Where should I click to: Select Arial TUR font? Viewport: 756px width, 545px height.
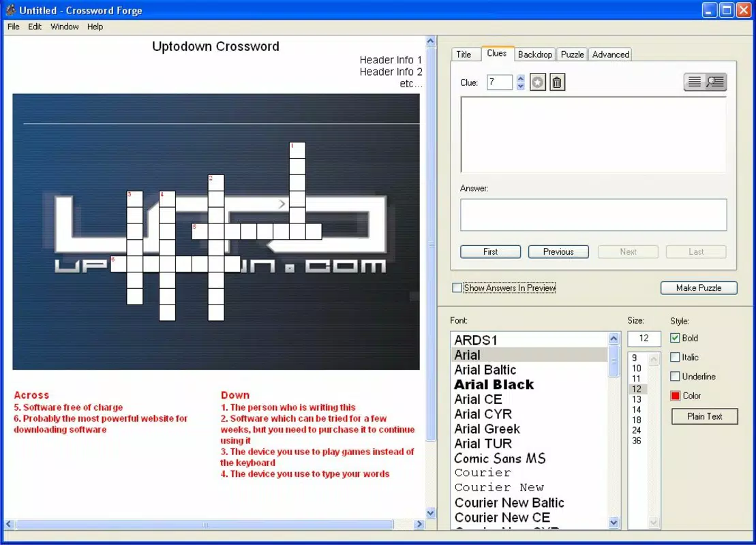click(530, 443)
